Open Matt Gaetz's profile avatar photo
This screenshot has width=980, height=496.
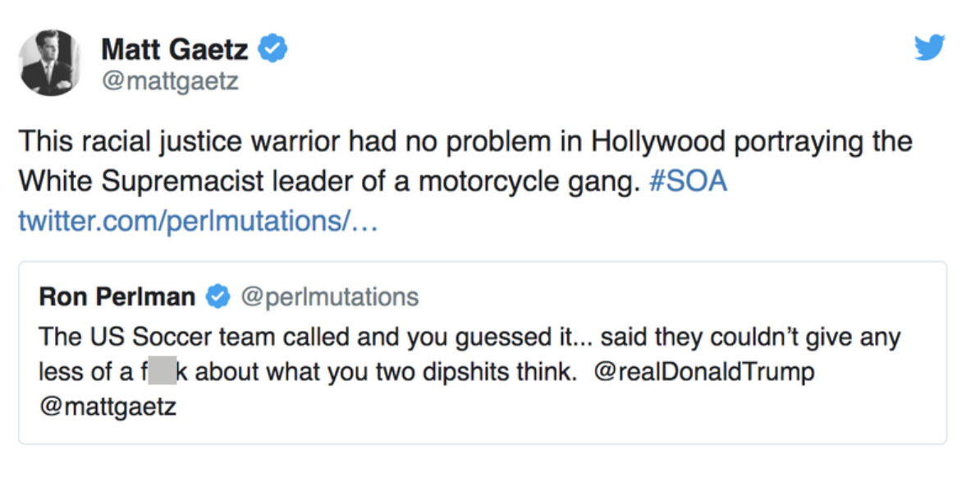click(x=50, y=62)
